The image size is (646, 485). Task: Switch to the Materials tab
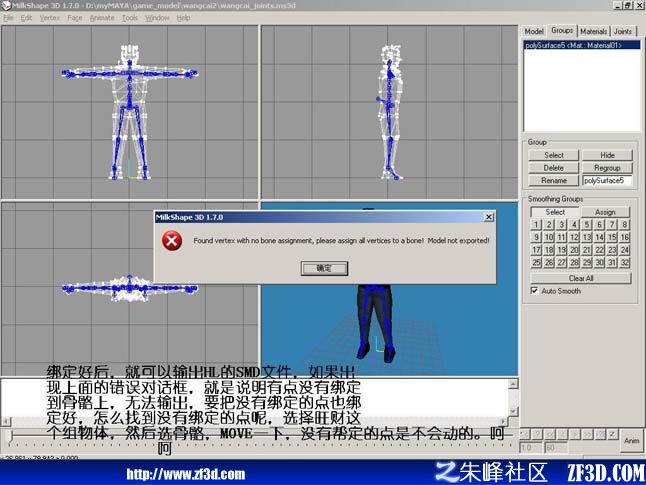pos(593,31)
